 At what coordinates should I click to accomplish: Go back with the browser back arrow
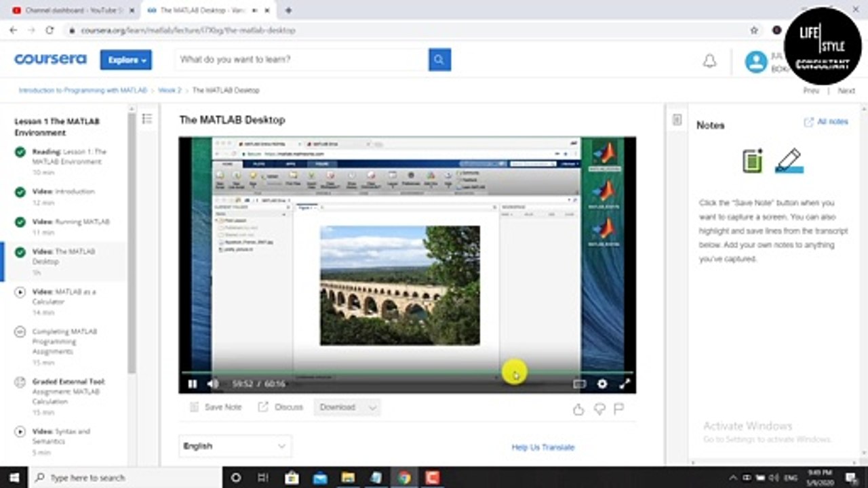[x=13, y=30]
